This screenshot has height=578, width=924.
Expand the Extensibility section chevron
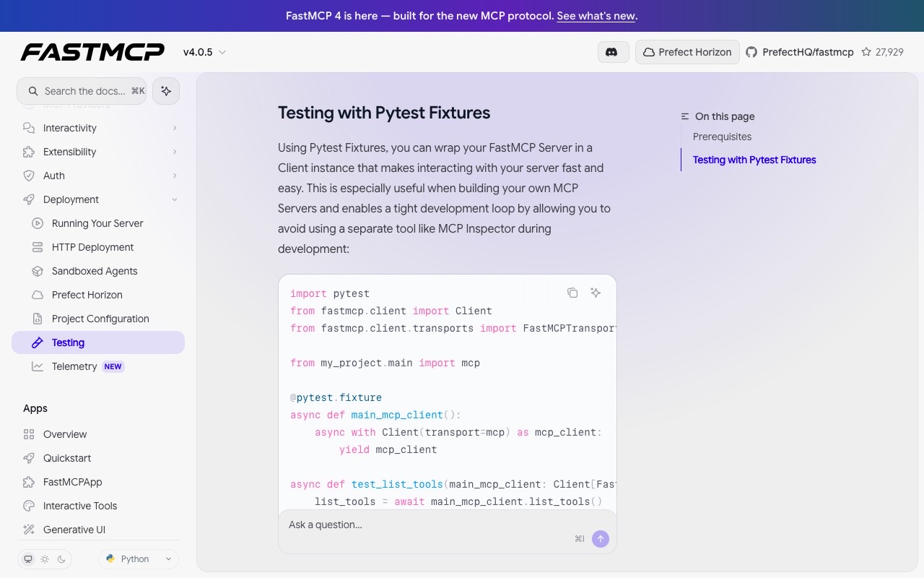point(175,152)
